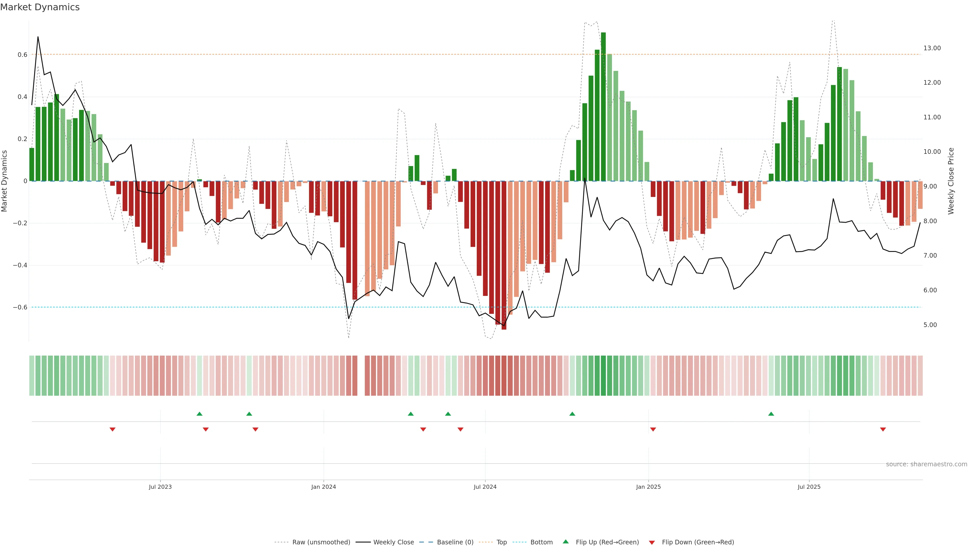This screenshot has width=980, height=551.
Task: Click the Jul 2024 axis label
Action: pos(485,487)
